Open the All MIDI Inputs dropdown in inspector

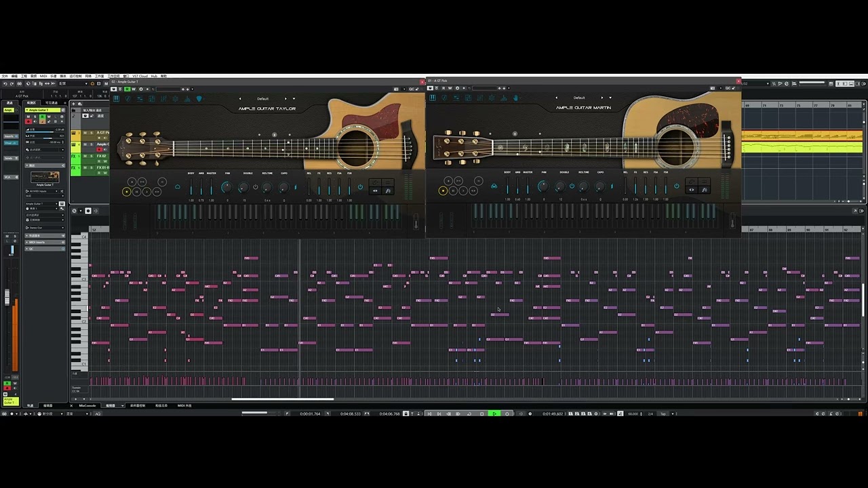tap(41, 191)
